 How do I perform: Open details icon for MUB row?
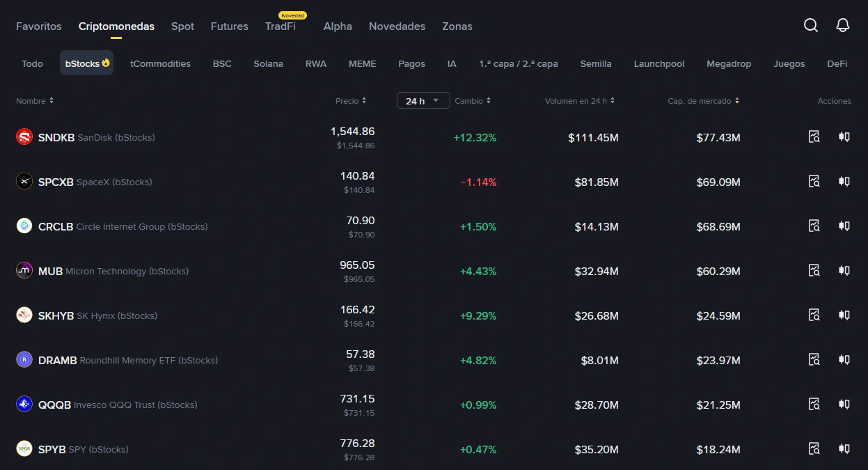(x=814, y=271)
